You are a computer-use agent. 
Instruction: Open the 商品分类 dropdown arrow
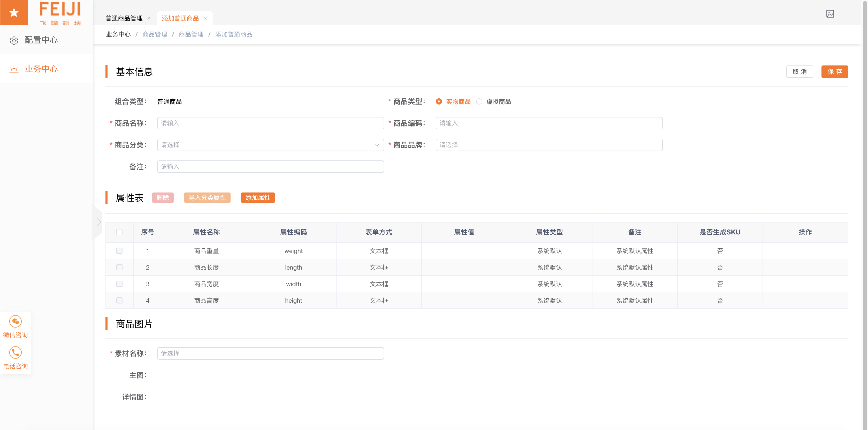[376, 145]
